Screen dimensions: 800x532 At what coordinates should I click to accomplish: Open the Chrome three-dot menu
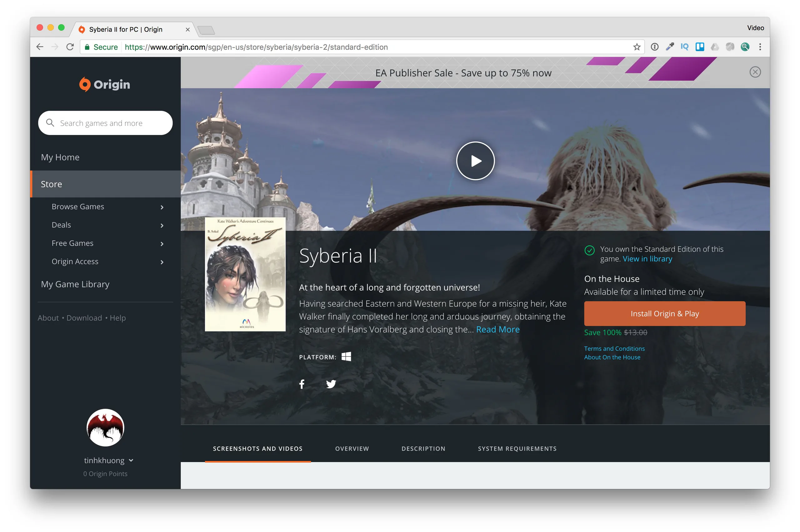tap(760, 47)
